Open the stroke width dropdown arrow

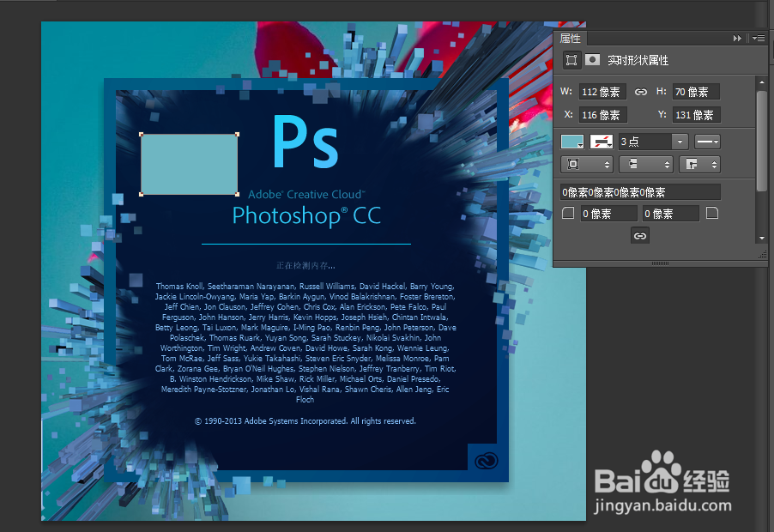(x=680, y=142)
